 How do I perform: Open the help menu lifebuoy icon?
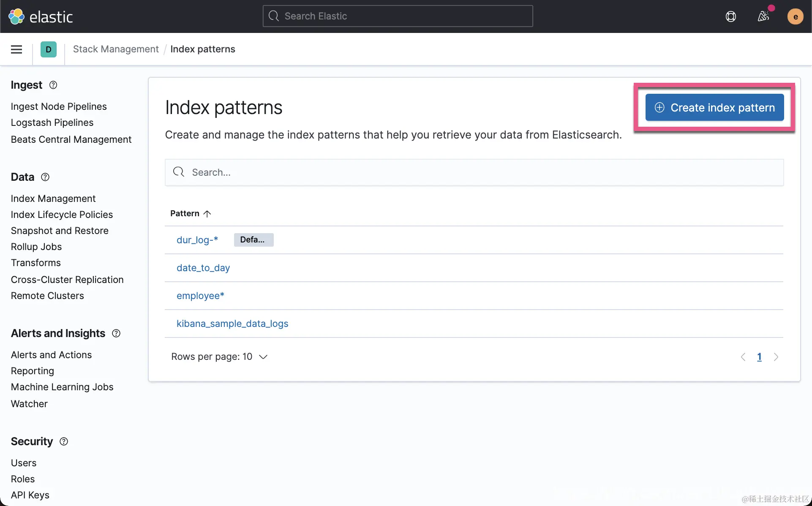[730, 16]
